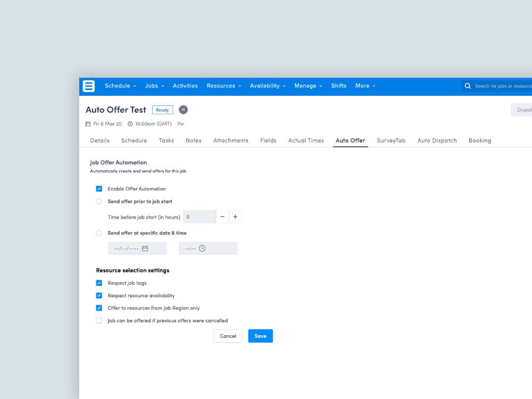Click the offer date input field
Viewport: 532px width, 399px height.
pyautogui.click(x=137, y=248)
